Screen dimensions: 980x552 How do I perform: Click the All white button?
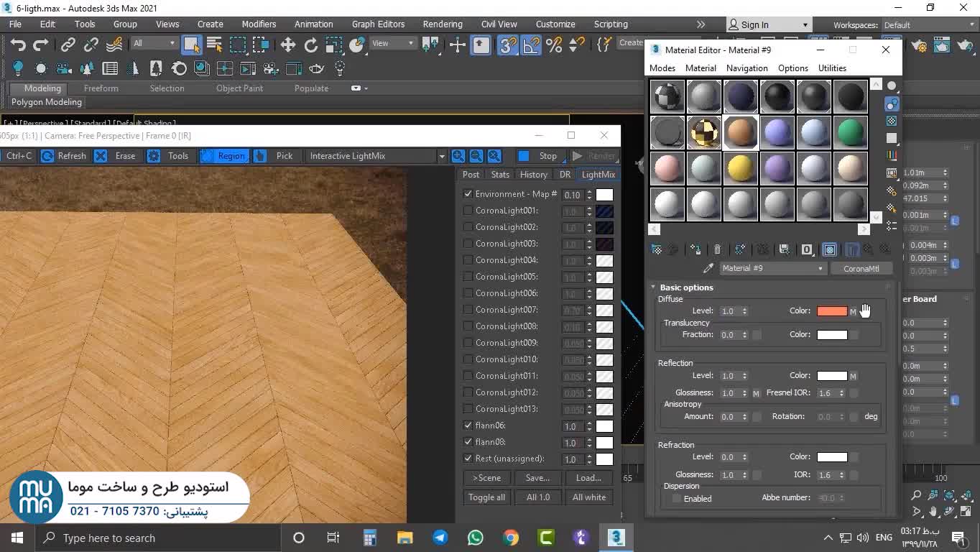(588, 497)
